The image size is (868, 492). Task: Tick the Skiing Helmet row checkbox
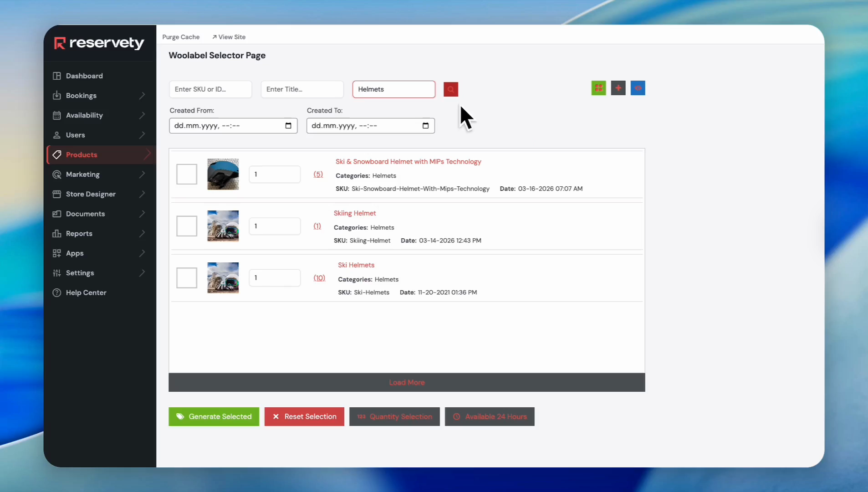(187, 226)
